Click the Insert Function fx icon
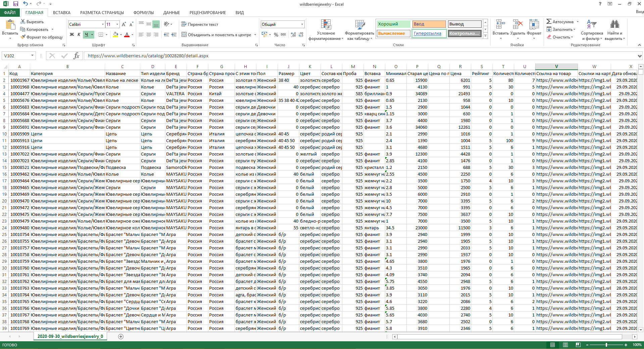Viewport: 644px width, 349px height. [77, 56]
